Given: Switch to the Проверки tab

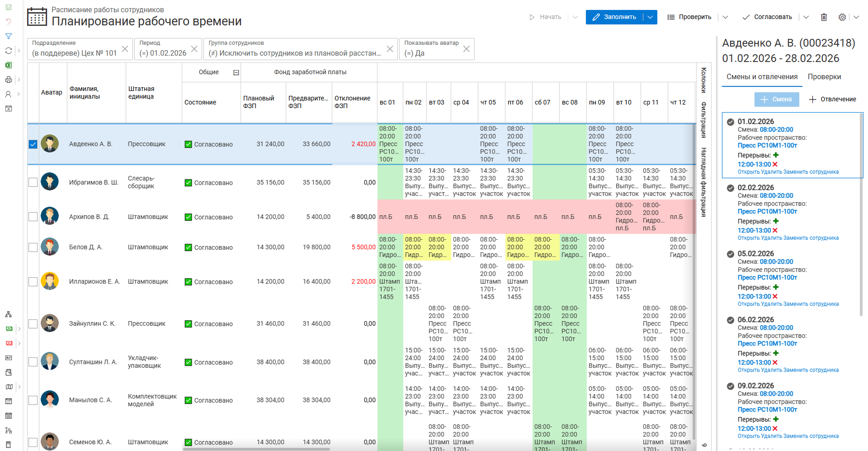Looking at the screenshot, I should (824, 77).
